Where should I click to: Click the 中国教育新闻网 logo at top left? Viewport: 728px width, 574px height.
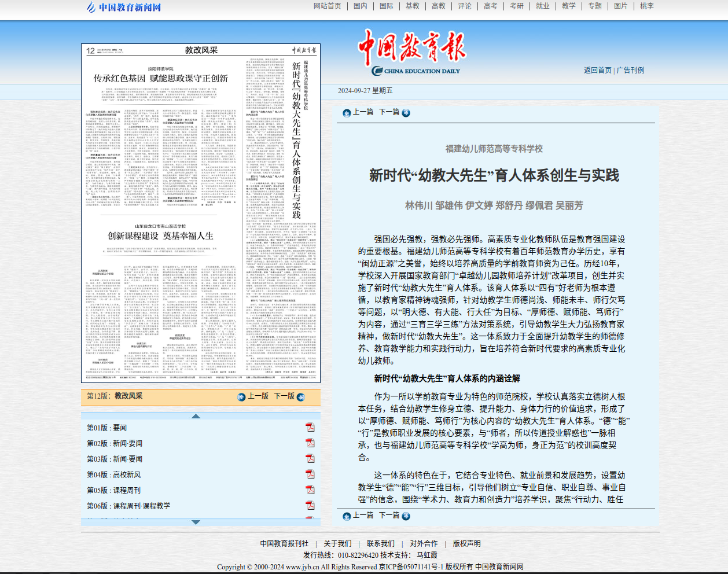pos(123,6)
